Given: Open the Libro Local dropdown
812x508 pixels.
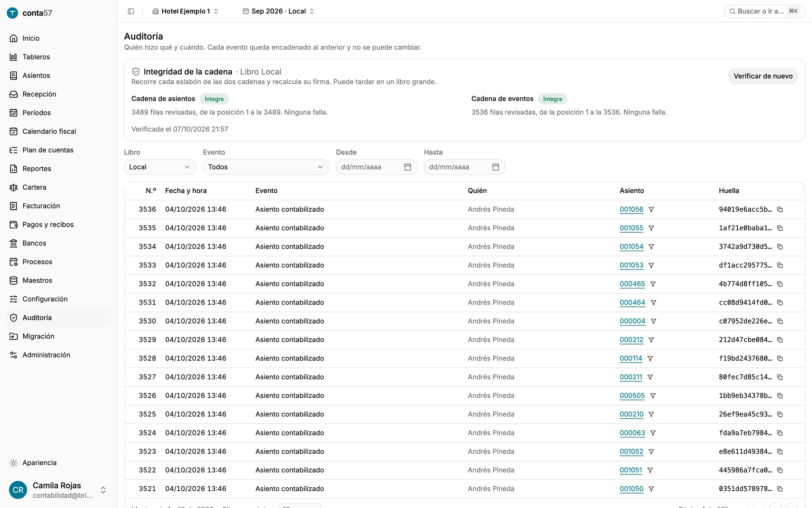Looking at the screenshot, I should click(160, 167).
